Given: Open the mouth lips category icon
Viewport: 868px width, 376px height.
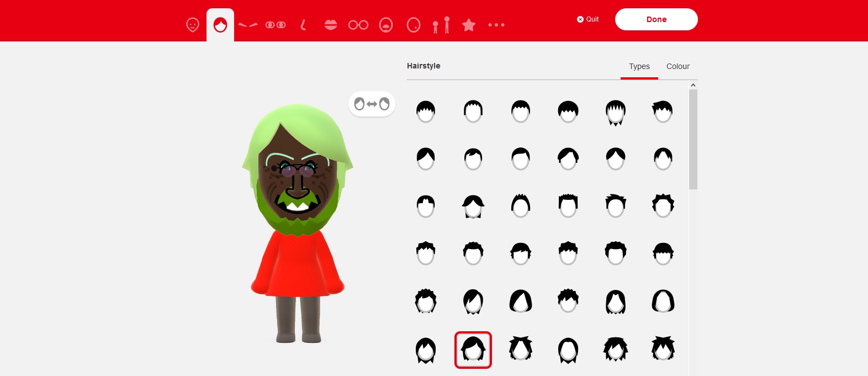Looking at the screenshot, I should pyautogui.click(x=331, y=25).
